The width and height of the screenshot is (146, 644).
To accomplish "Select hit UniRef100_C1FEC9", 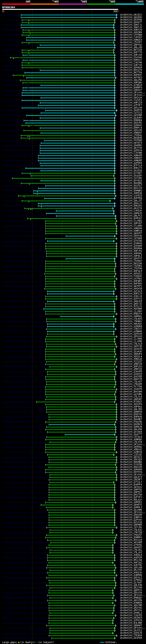I will [x=131, y=196].
